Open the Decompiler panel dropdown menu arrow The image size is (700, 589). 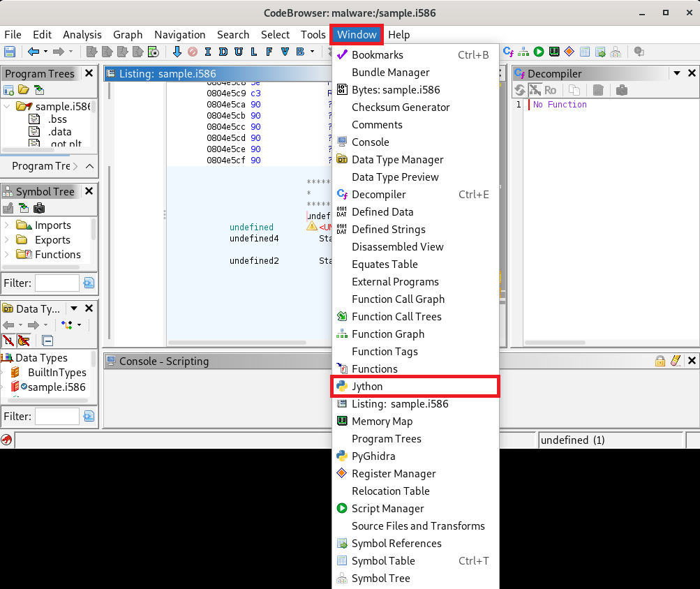point(676,73)
